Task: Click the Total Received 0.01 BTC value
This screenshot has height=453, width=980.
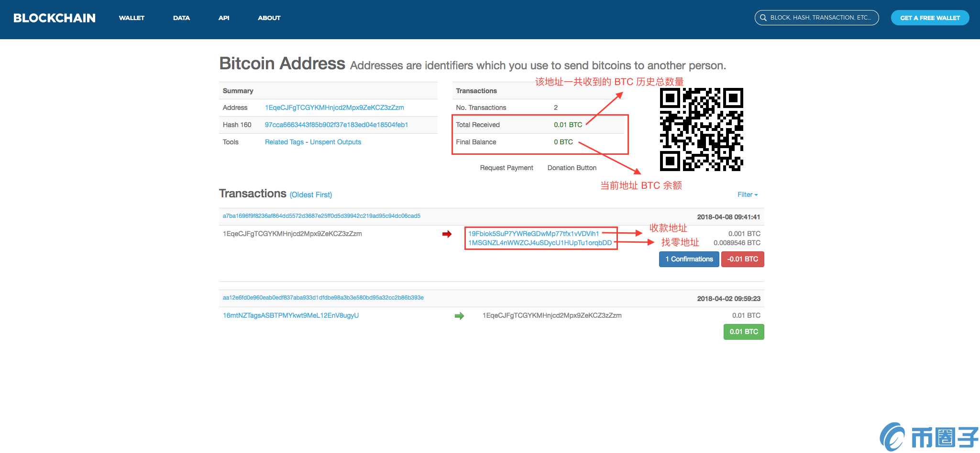Action: (x=568, y=125)
